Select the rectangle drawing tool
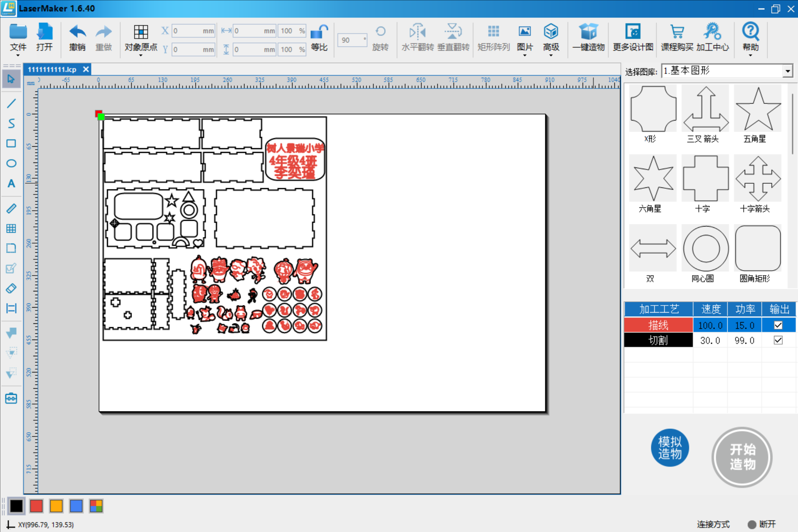 (x=11, y=143)
